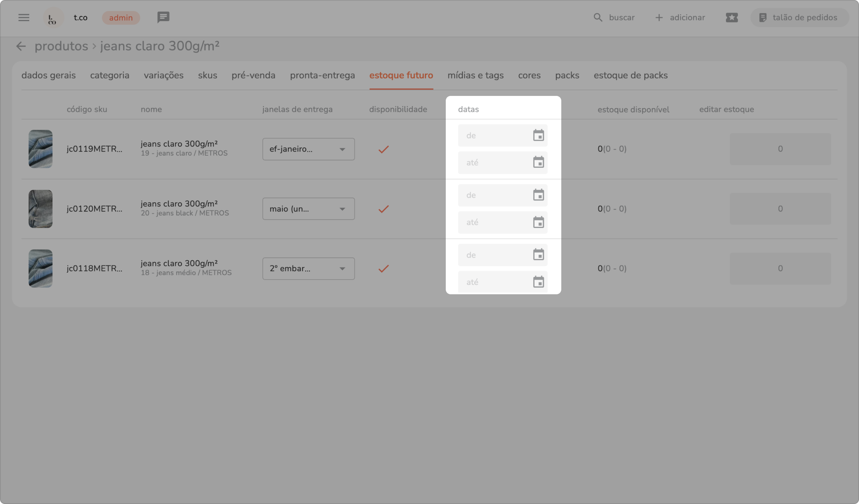
Task: Open calendar for jc0120 'de' date
Action: pos(538,196)
